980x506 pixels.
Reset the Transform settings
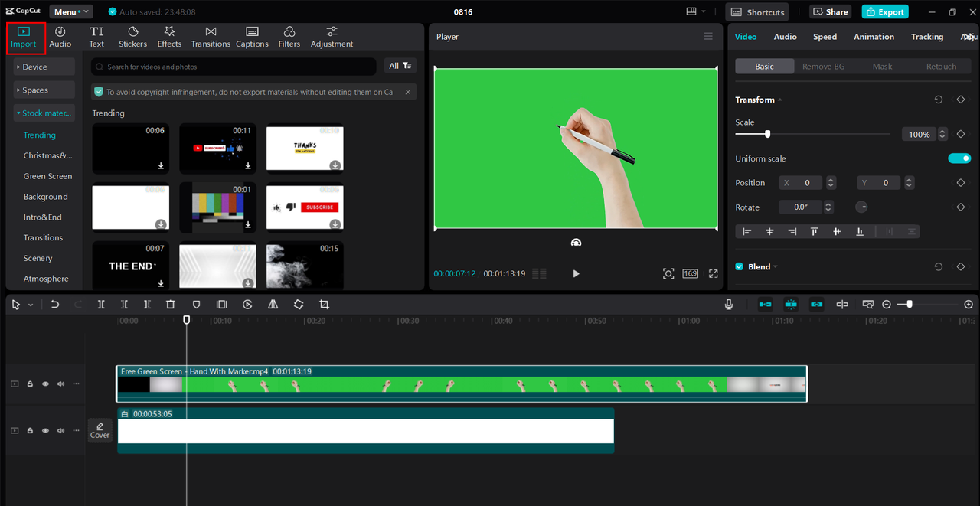pos(939,100)
